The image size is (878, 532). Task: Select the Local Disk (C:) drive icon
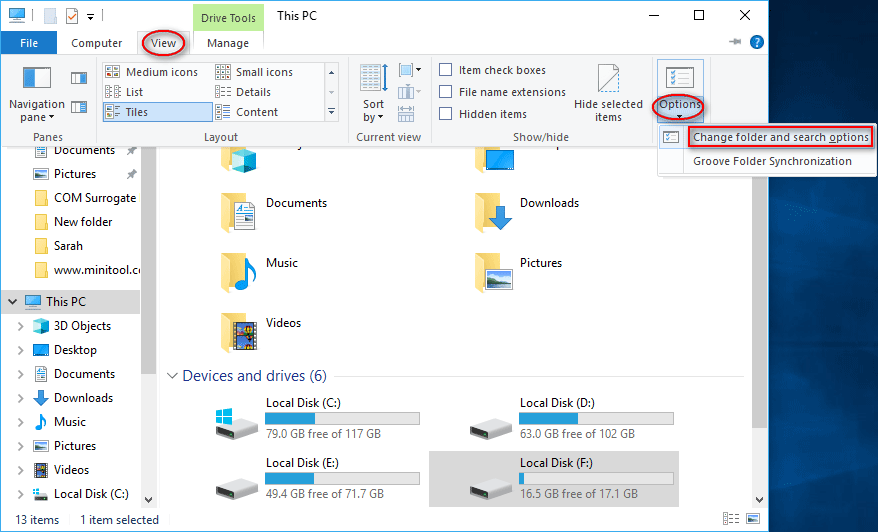coord(236,424)
